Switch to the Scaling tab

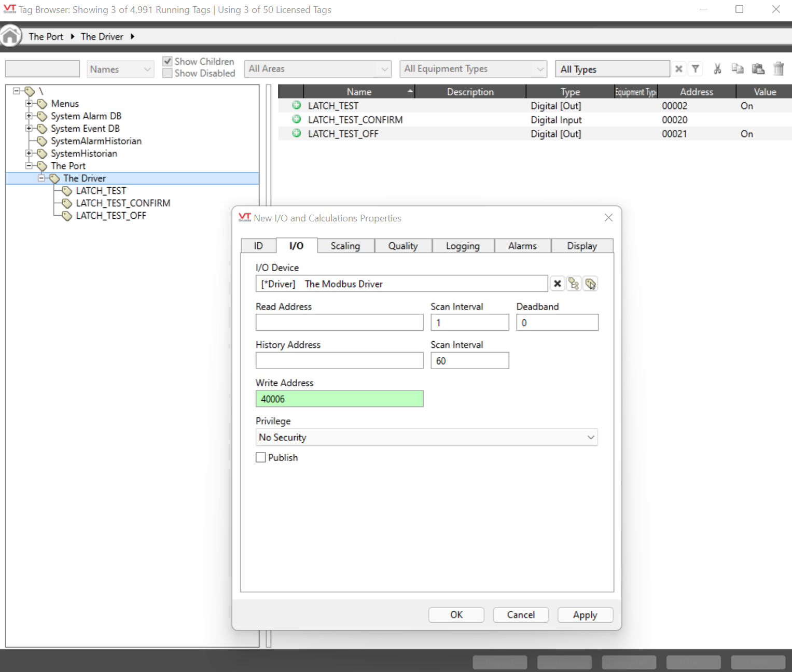click(x=345, y=246)
